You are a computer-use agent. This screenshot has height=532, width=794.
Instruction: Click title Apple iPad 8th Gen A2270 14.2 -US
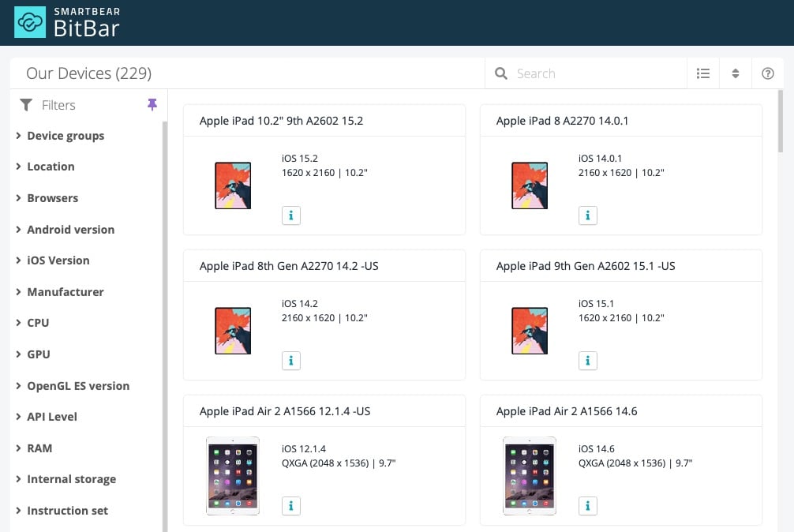click(289, 266)
